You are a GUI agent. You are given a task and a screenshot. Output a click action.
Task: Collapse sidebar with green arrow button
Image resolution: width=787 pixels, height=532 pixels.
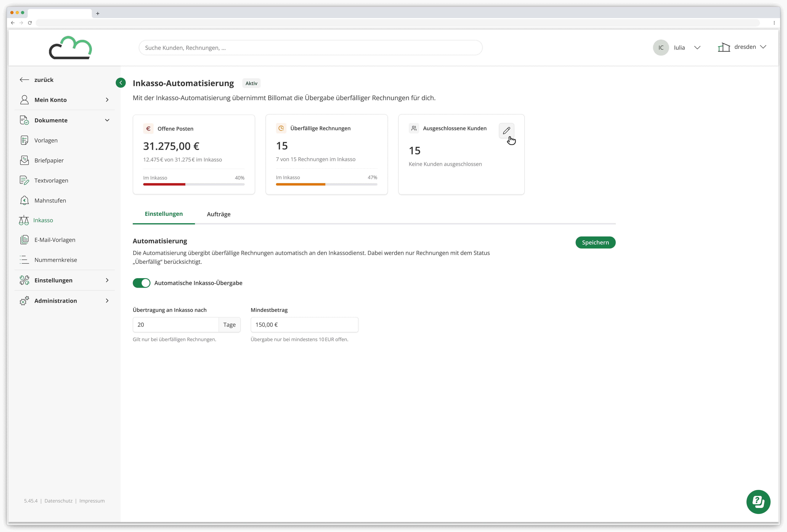click(121, 83)
